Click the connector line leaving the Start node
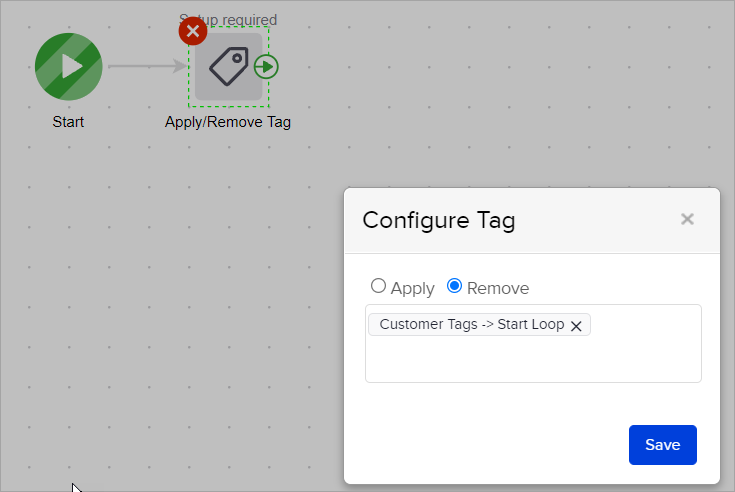Screen dimensions: 735x492 click(x=138, y=67)
